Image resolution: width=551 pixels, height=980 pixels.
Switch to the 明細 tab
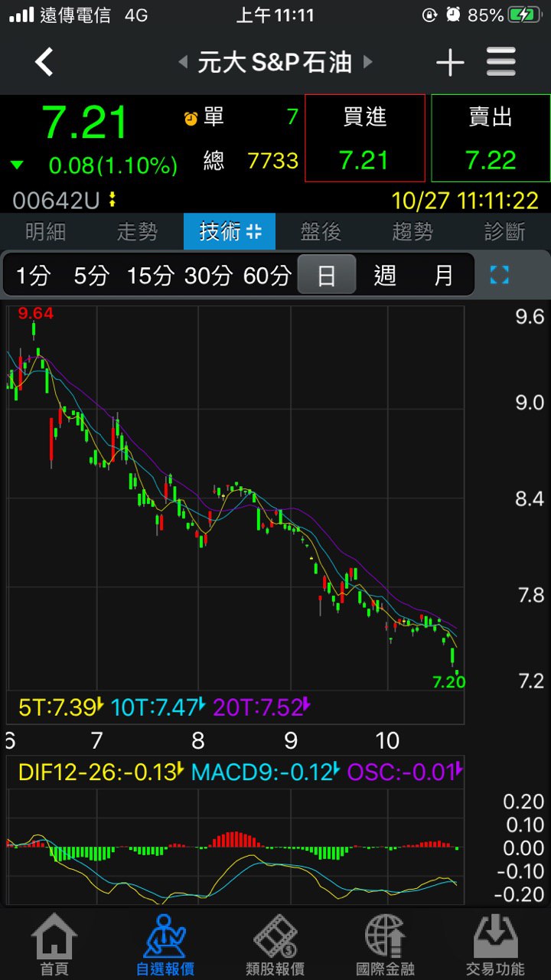[x=46, y=231]
